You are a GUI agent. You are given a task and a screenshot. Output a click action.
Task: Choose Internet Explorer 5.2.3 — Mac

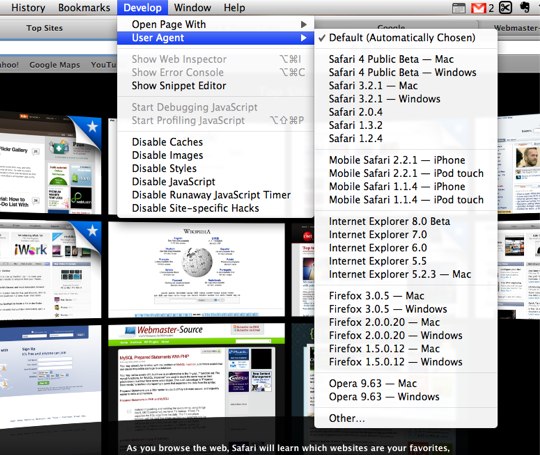pos(406,274)
